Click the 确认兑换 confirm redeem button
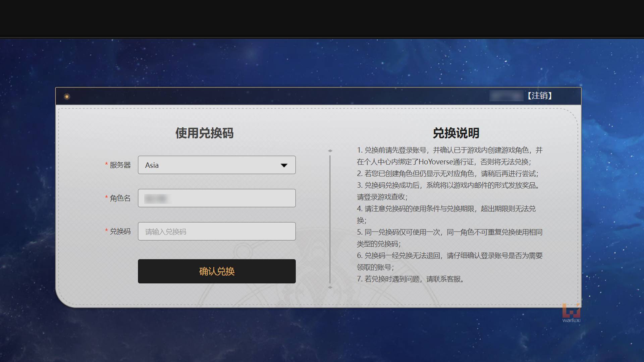Viewport: 644px width, 362px height. coord(217,271)
